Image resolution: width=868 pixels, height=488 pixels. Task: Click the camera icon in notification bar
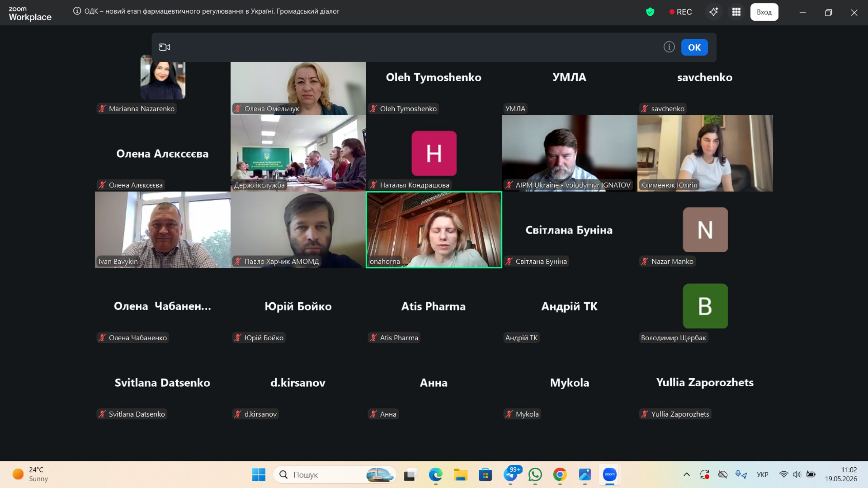(164, 47)
